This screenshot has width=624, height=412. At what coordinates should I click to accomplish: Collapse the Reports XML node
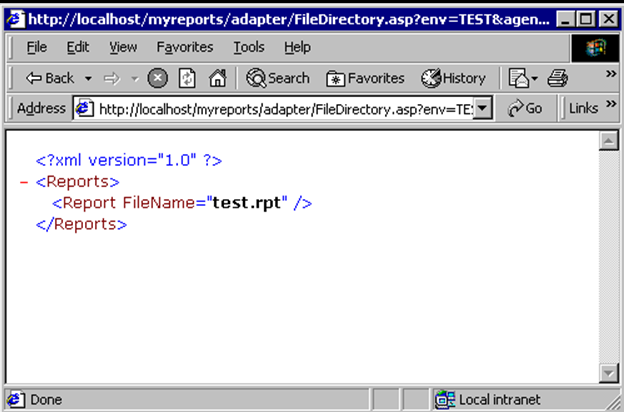pos(24,182)
